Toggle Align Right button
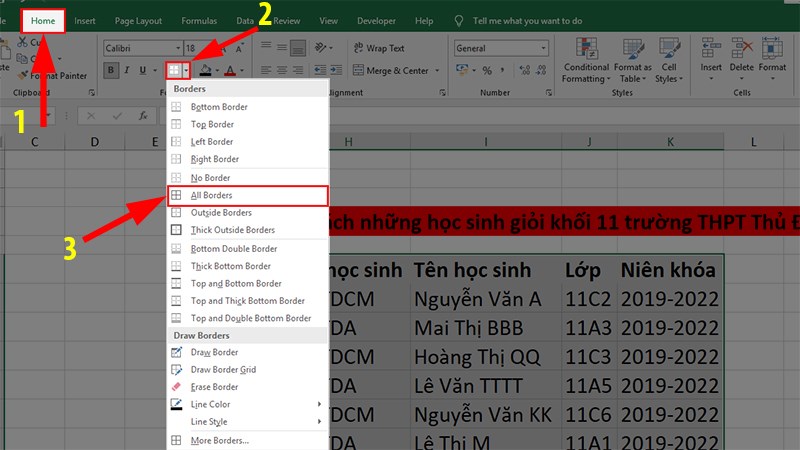 (298, 70)
